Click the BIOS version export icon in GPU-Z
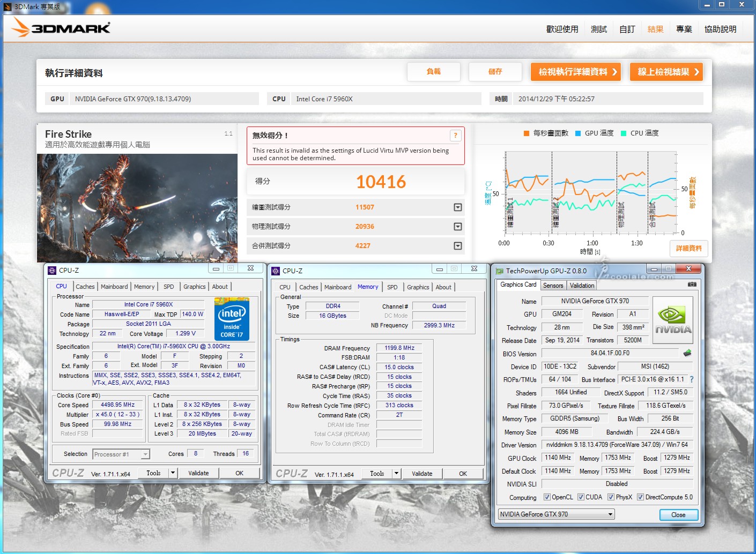The height and width of the screenshot is (554, 756). point(687,353)
